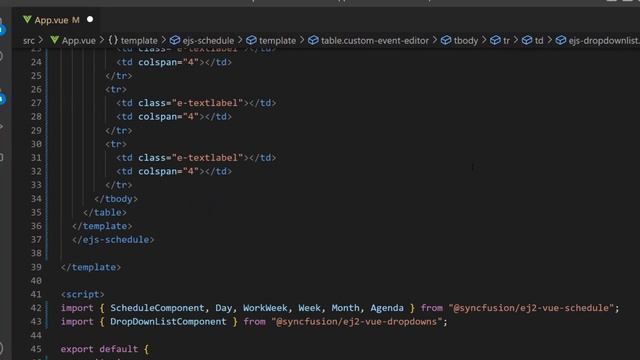
Task: Click the </tr> tag on line 29
Action: (x=118, y=131)
